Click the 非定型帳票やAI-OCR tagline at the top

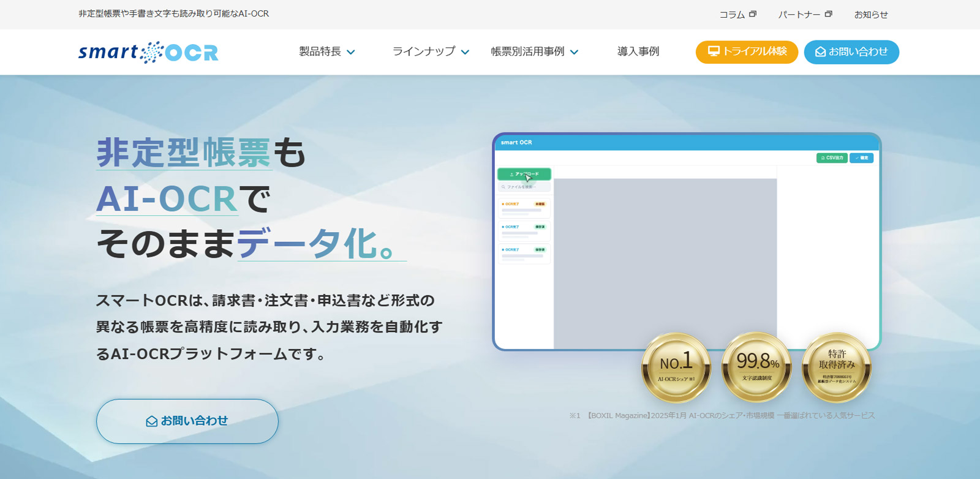click(x=174, y=13)
